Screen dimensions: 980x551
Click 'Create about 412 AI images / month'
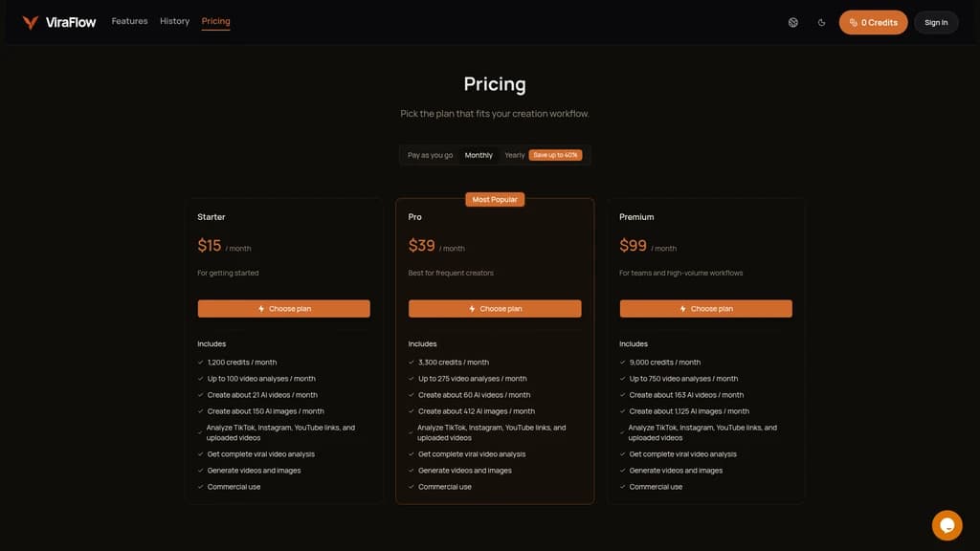477,411
